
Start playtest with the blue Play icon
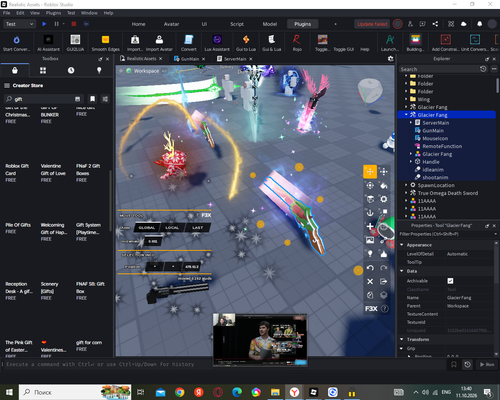44,24
